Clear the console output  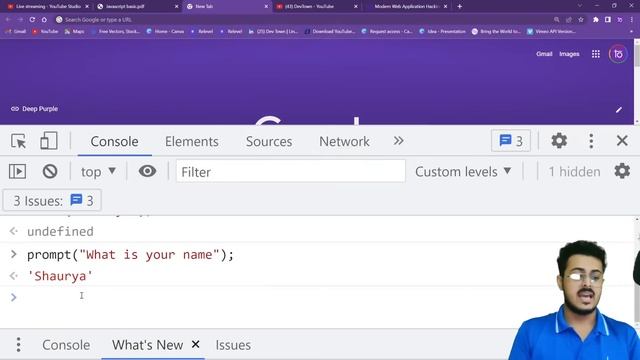(50, 171)
